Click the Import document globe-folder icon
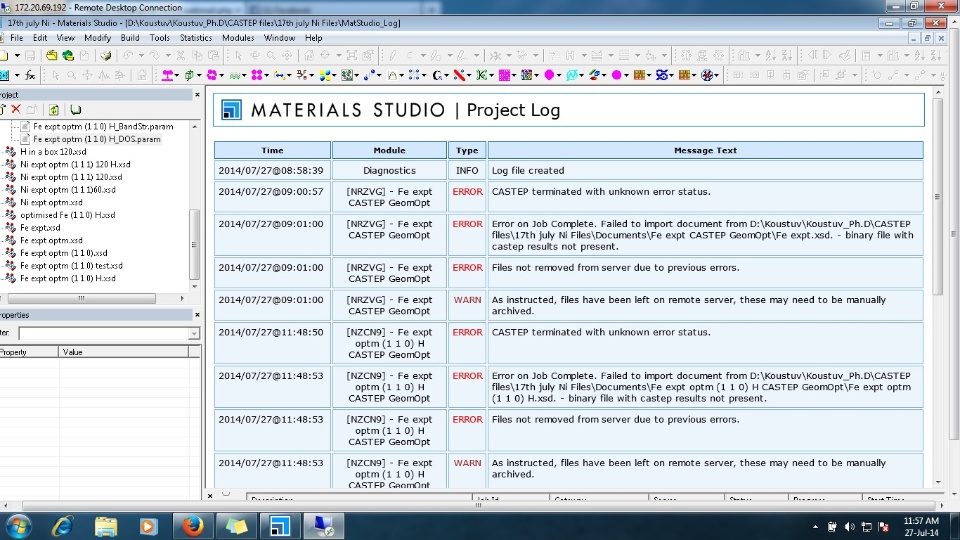Viewport: 960px width, 540px height. (68, 56)
